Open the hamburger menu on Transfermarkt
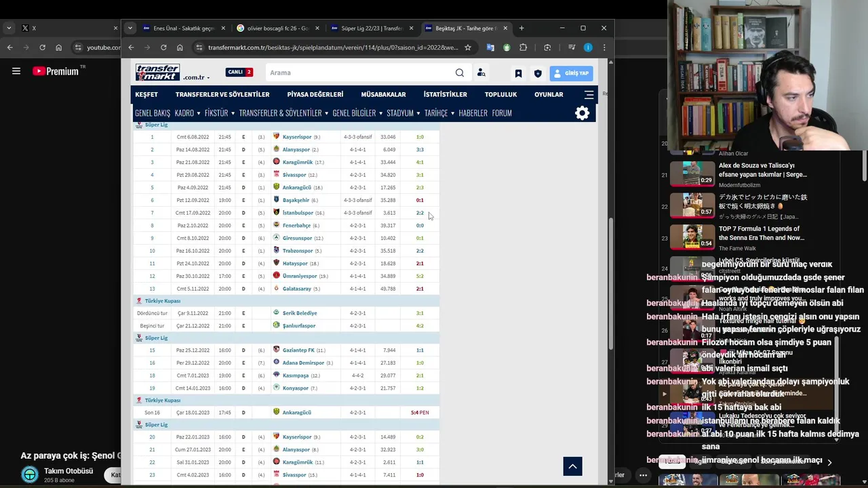The image size is (868, 488). pyautogui.click(x=589, y=94)
